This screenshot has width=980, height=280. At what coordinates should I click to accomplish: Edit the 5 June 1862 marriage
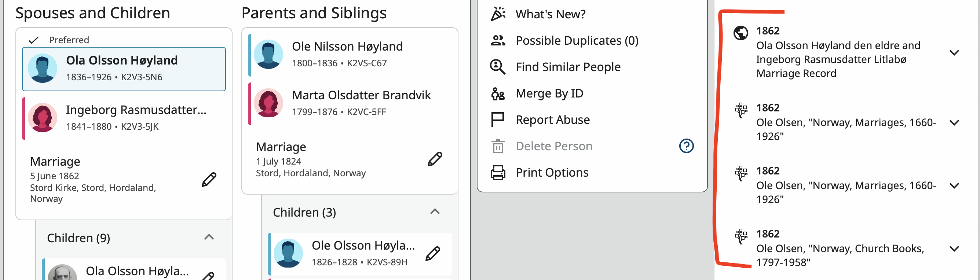click(209, 180)
